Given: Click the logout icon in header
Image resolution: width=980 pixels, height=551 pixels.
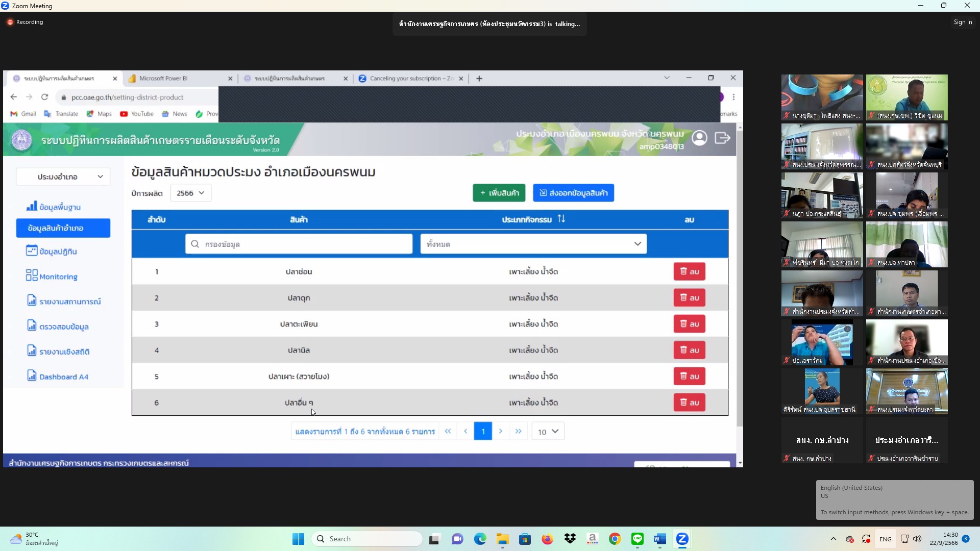Looking at the screenshot, I should (x=722, y=138).
